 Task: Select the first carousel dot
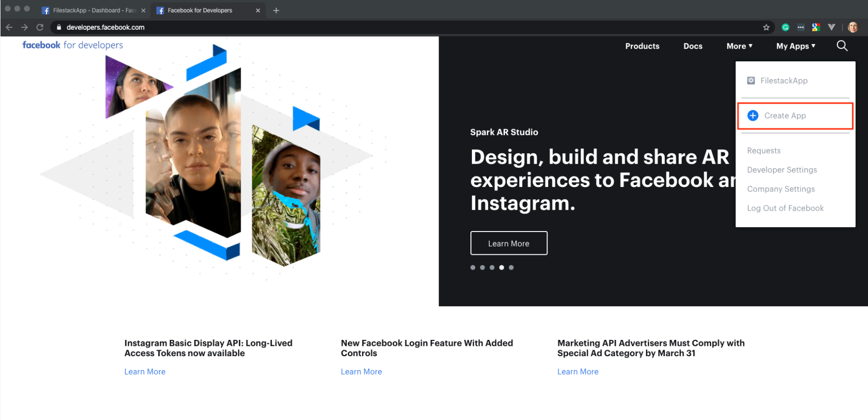coord(473,268)
